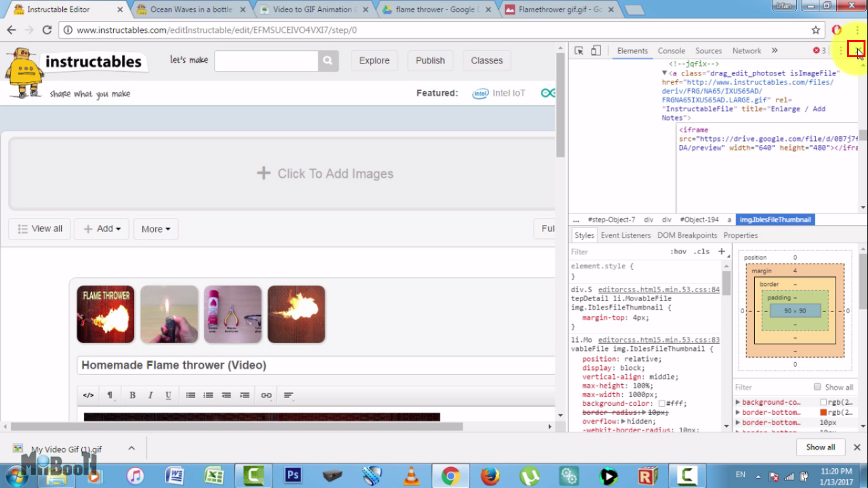Click Show all downloads button
This screenshot has height=488, width=868.
pyautogui.click(x=820, y=447)
